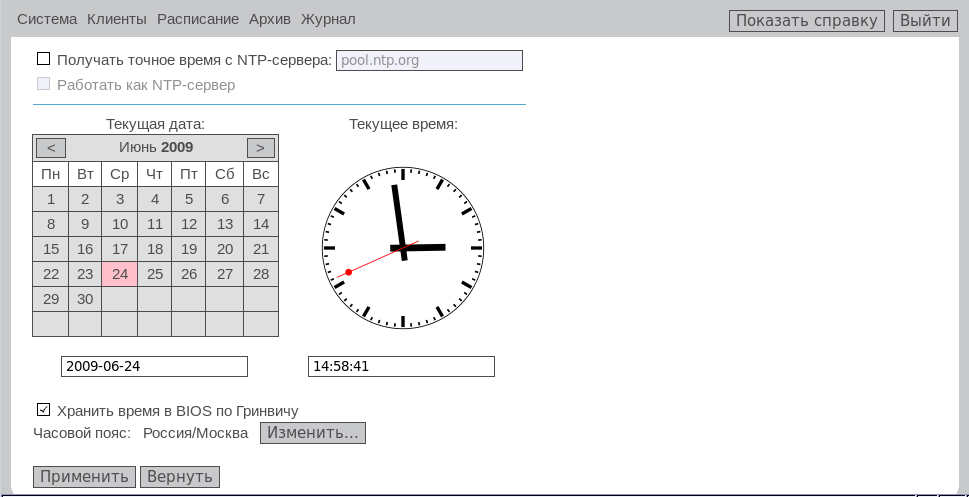Select June 30 in the calendar
969x497 pixels.
pyautogui.click(x=85, y=299)
